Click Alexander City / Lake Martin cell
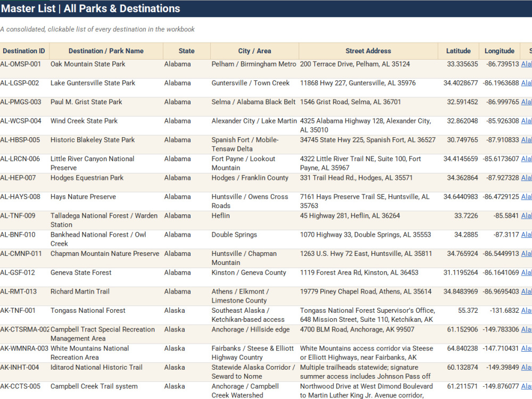 (254, 126)
